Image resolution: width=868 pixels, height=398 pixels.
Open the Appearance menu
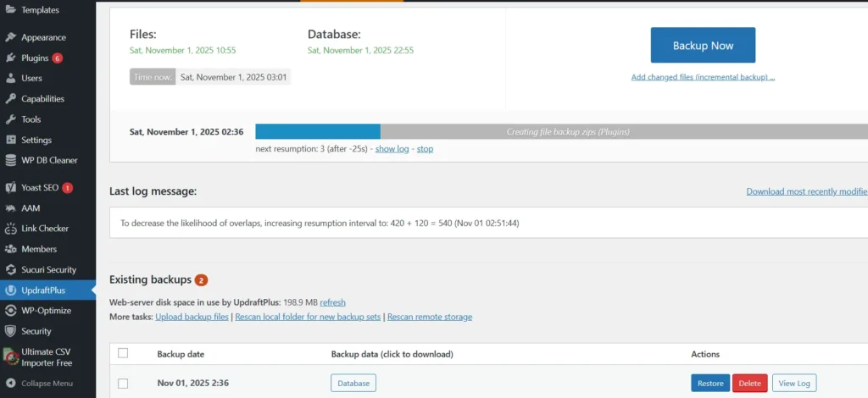click(44, 37)
